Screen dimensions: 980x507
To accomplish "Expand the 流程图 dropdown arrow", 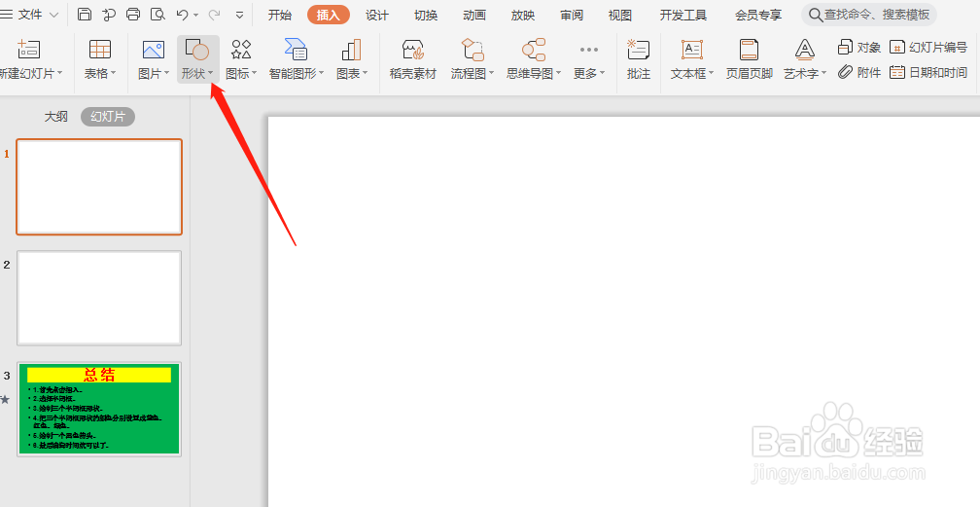I will (x=492, y=73).
